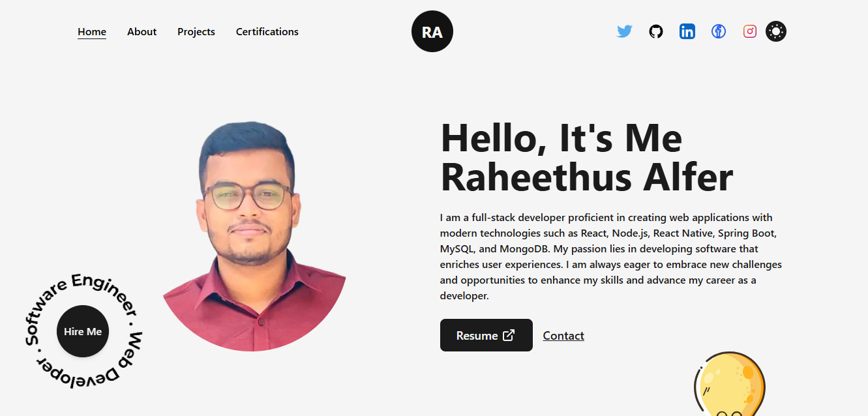868x416 pixels.
Task: Go to the Home nav item
Action: tap(92, 31)
